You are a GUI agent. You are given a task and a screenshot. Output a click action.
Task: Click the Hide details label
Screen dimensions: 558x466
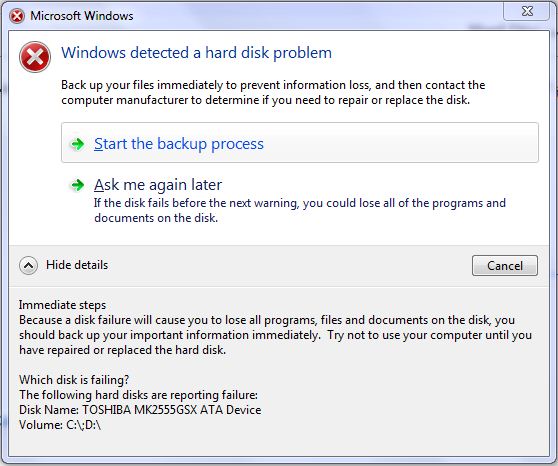(x=77, y=265)
